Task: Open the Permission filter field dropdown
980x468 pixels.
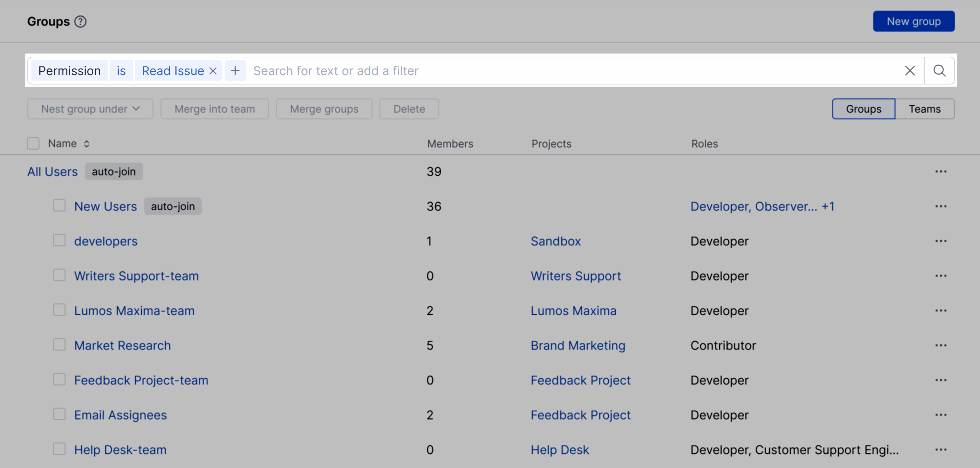Action: [x=69, y=70]
